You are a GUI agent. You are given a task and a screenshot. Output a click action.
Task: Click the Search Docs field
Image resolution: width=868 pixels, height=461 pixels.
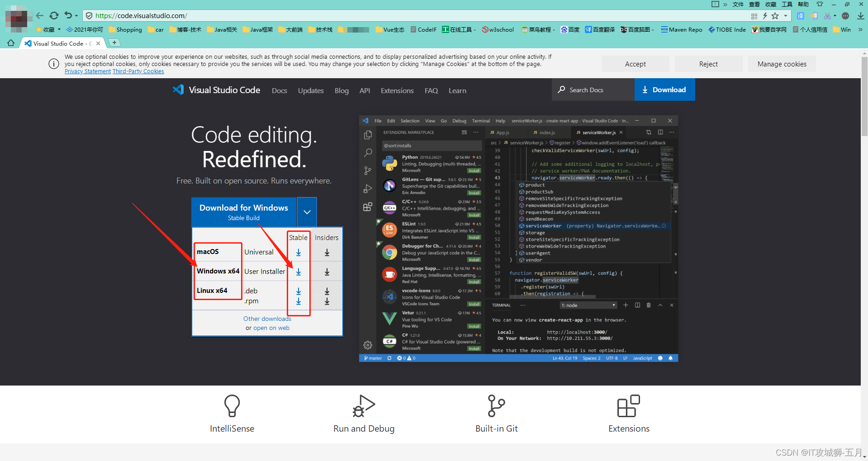pyautogui.click(x=593, y=90)
